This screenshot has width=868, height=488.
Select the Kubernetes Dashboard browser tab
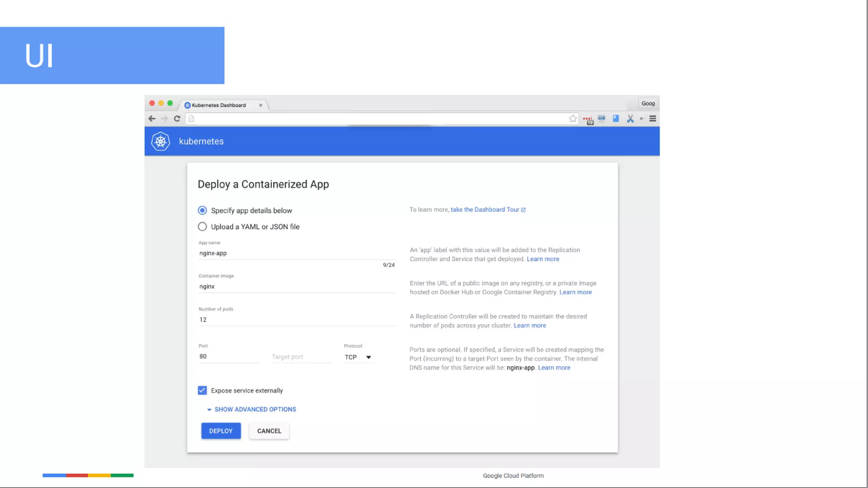(220, 105)
